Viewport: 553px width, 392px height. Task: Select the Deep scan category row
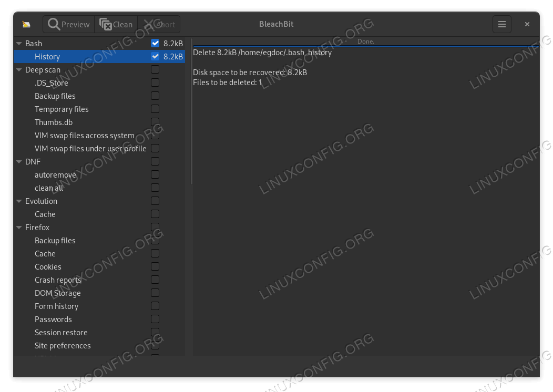(x=99, y=70)
